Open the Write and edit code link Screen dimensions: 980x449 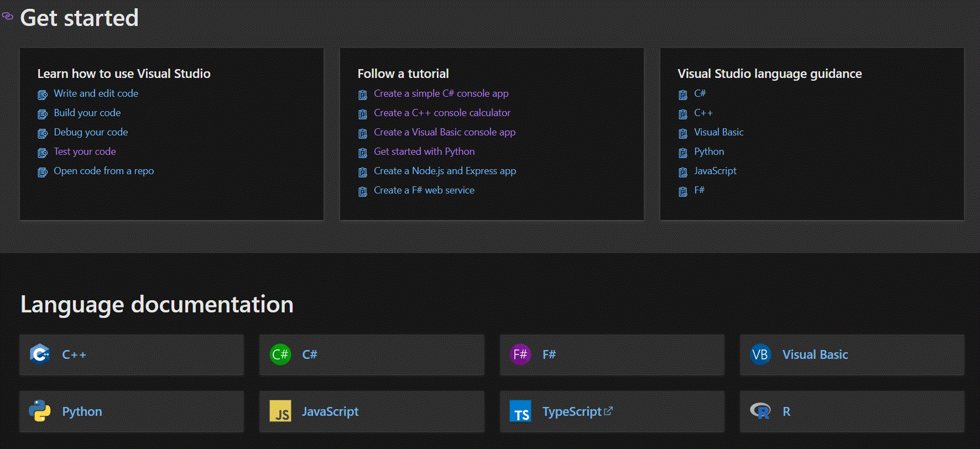pos(96,93)
